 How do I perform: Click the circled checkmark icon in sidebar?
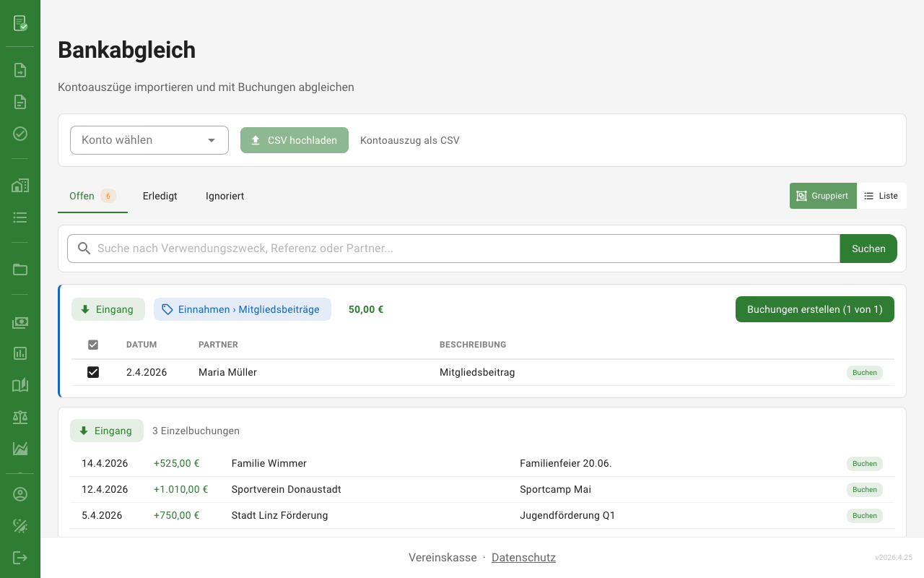(x=20, y=134)
